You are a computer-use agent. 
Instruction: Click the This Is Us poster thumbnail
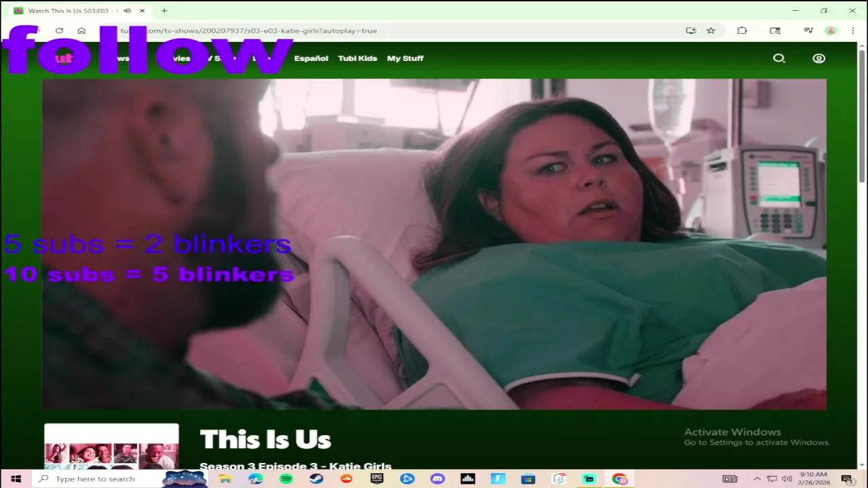point(111,447)
